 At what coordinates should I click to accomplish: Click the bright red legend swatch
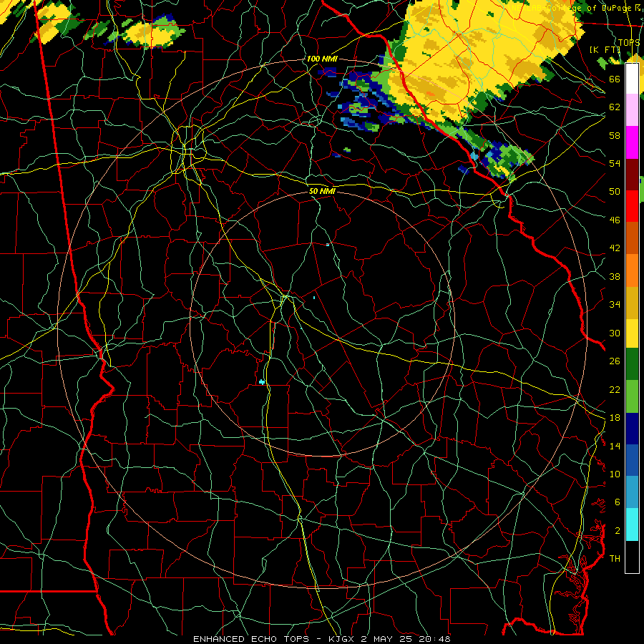click(x=632, y=206)
